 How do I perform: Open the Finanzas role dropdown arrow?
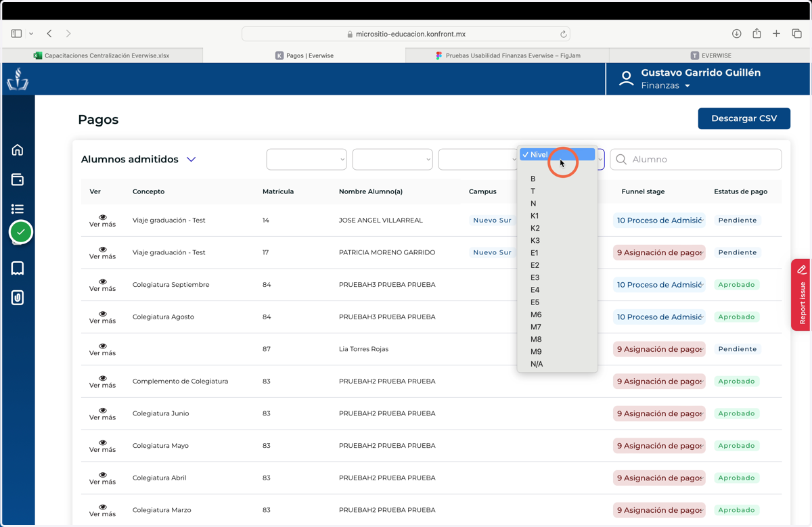[687, 86]
